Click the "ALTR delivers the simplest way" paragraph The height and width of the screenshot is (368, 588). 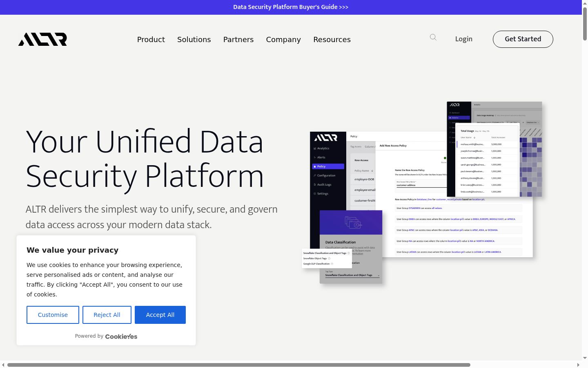[151, 217]
